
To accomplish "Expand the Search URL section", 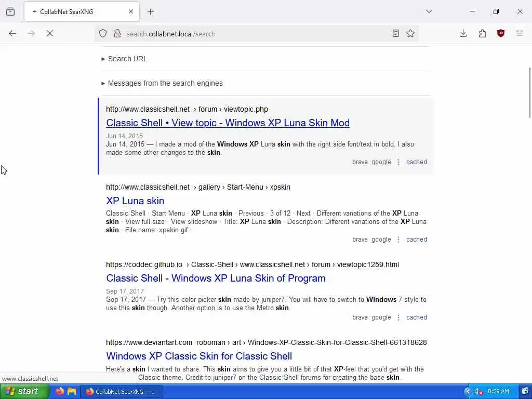I will coord(125,59).
